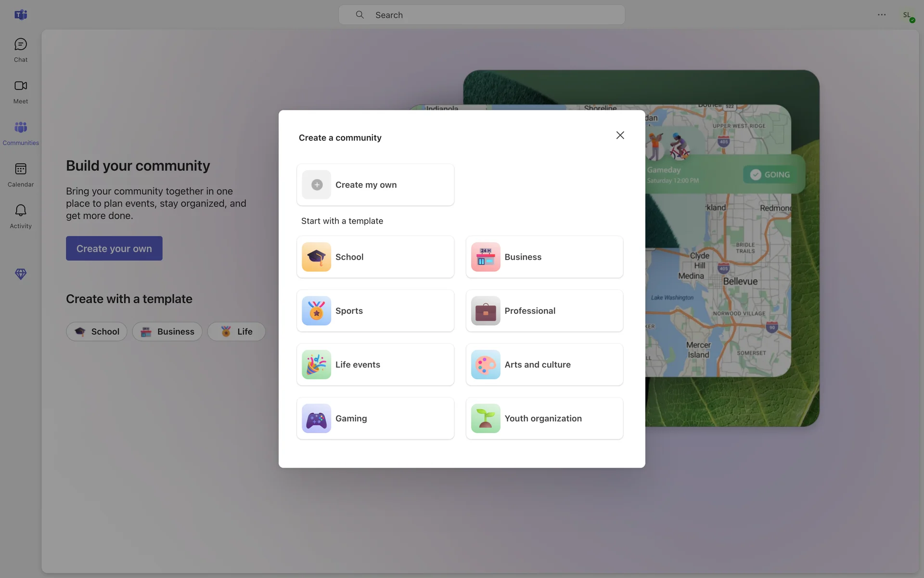Choose the Arts and culture template
This screenshot has width=924, height=578.
544,365
